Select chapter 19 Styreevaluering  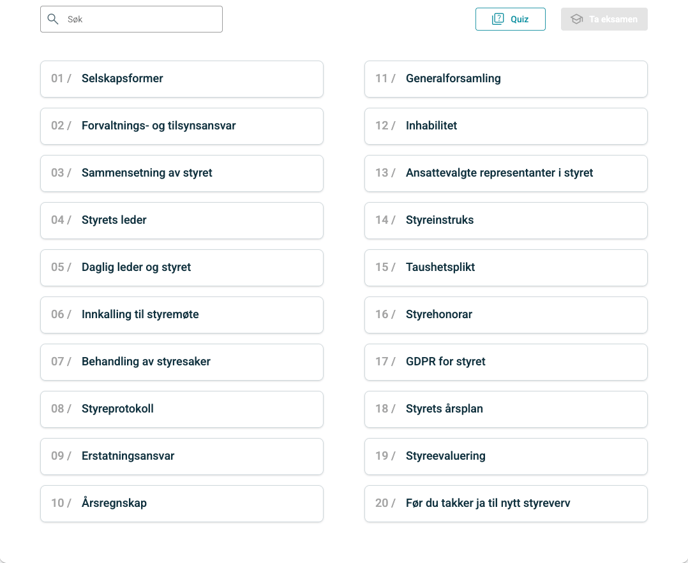click(505, 456)
